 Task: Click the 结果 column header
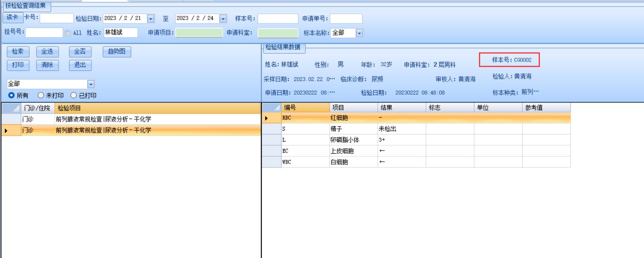click(402, 108)
